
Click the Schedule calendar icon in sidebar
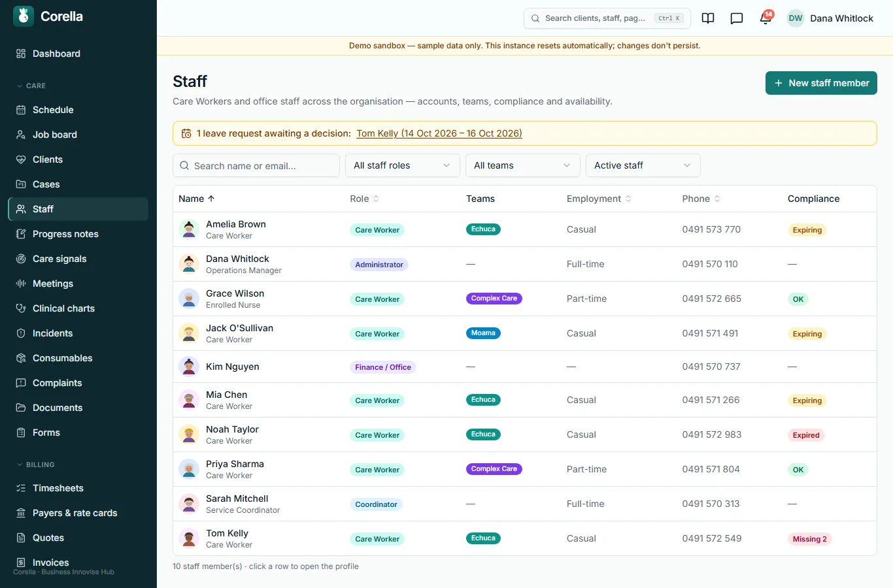click(21, 110)
